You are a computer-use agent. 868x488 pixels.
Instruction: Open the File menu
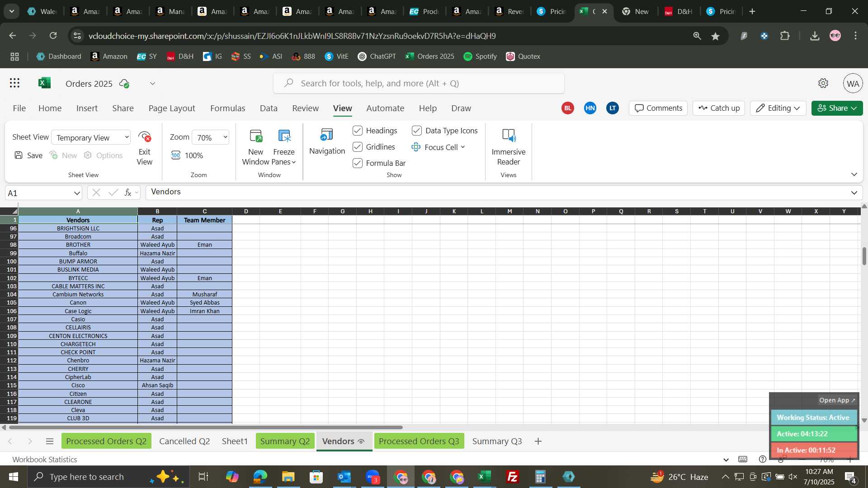point(19,108)
